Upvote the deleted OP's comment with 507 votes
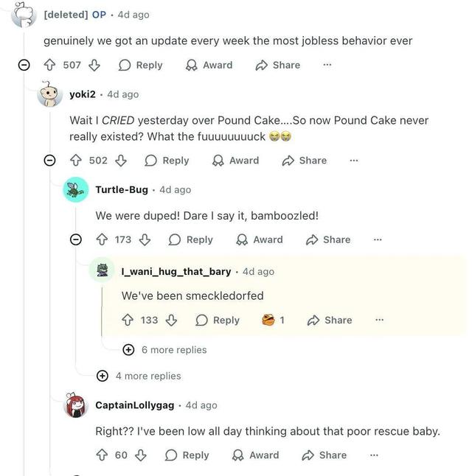The image size is (472, 476). pyautogui.click(x=51, y=65)
